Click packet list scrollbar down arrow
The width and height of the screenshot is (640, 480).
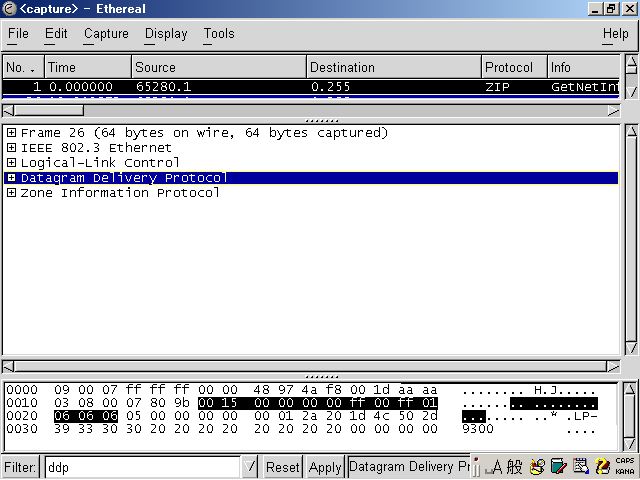[x=631, y=92]
